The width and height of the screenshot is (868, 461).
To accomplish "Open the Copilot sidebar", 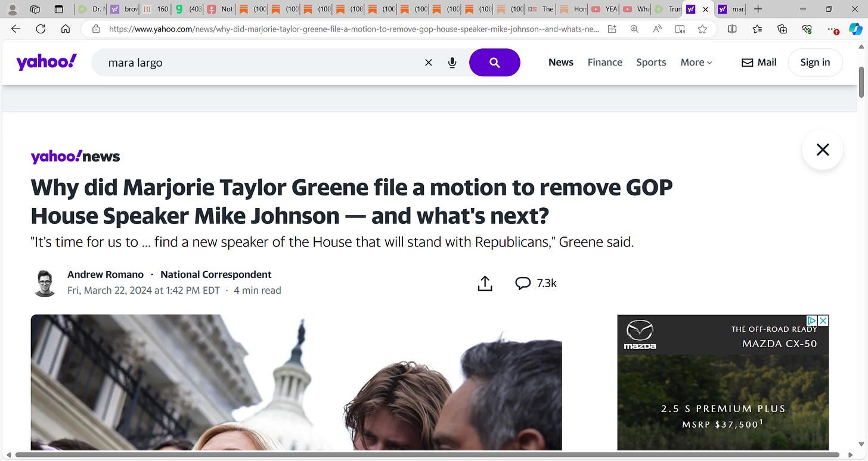I will point(855,29).
